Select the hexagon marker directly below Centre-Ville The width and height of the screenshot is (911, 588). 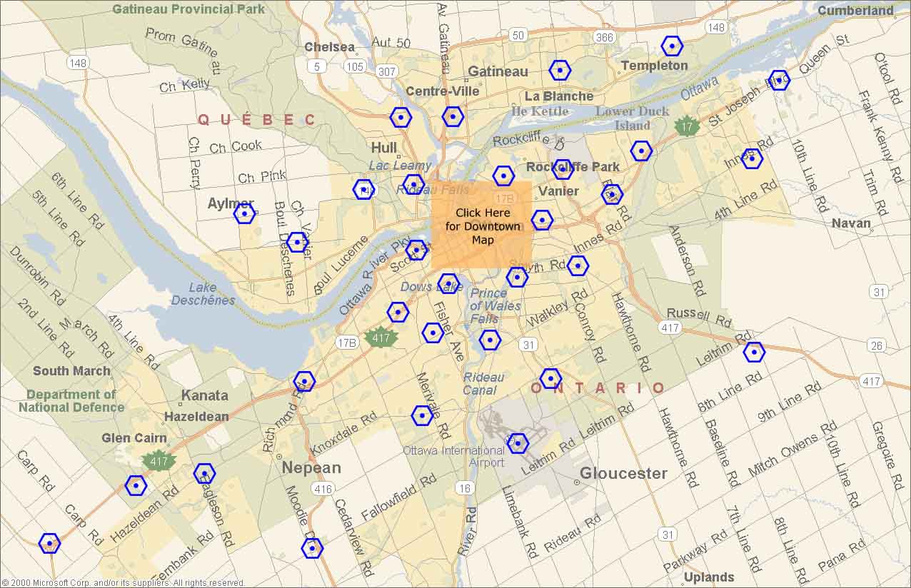[x=453, y=116]
